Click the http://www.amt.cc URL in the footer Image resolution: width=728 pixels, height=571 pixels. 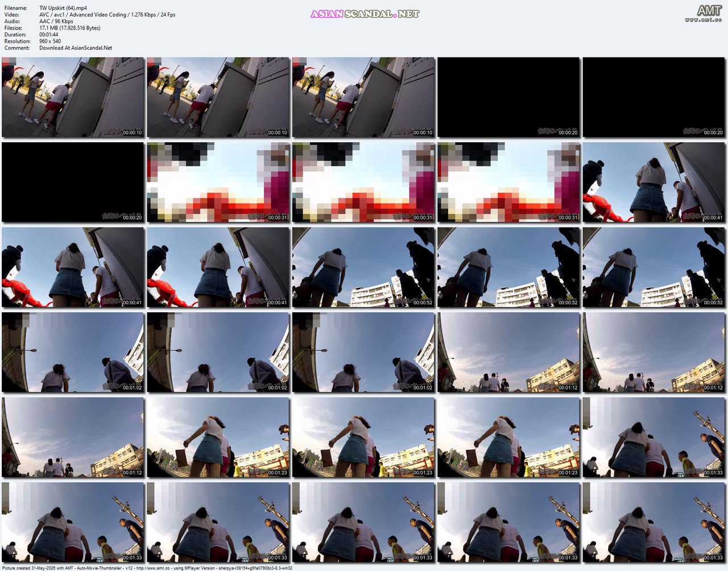pos(154,568)
